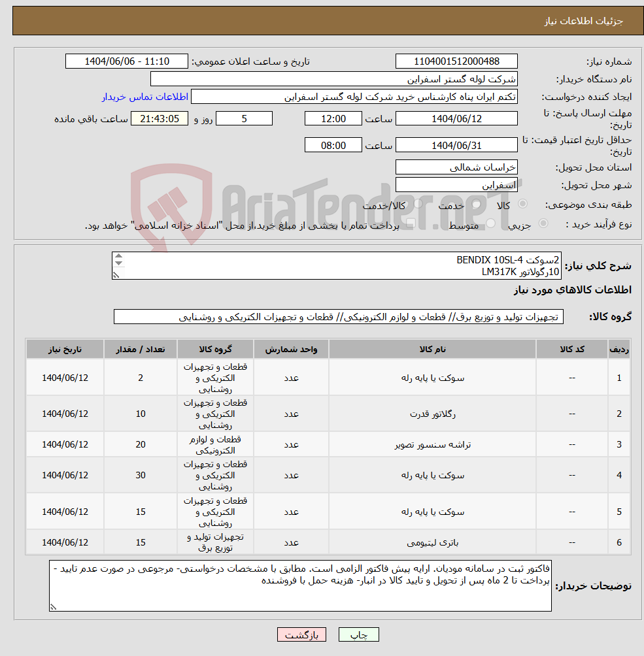Click the گروه کالا field
Image resolution: width=644 pixels, height=656 pixels.
point(338,317)
